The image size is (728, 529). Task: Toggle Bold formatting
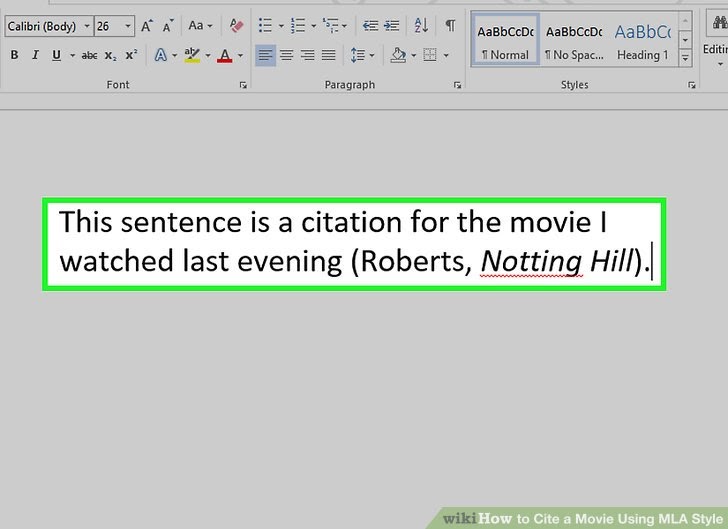point(14,55)
